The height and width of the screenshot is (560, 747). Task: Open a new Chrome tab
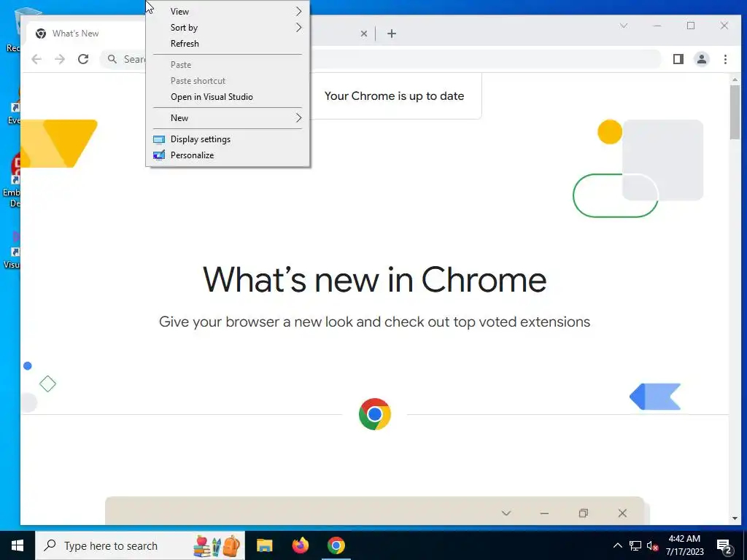[392, 34]
